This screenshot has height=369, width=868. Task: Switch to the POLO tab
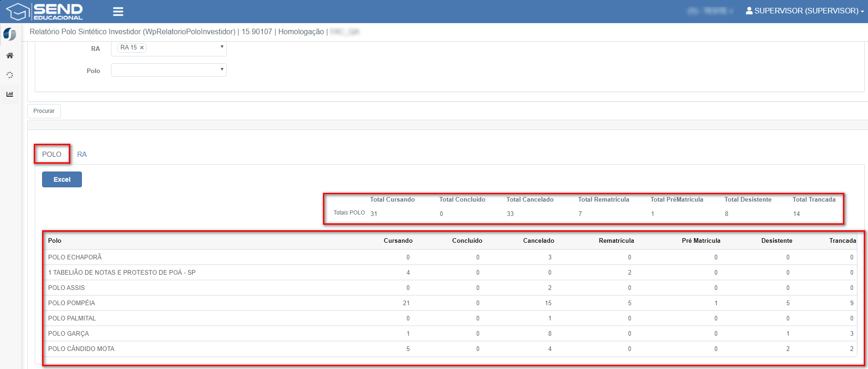point(52,154)
